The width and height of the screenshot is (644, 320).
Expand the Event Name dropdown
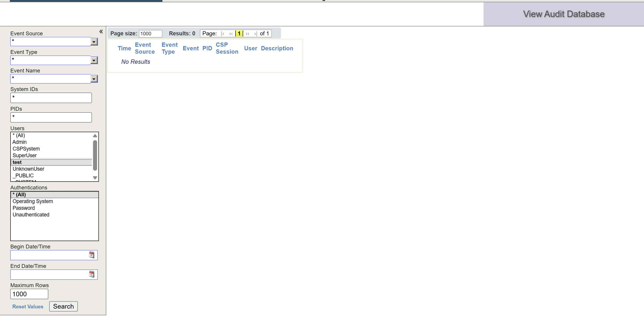pyautogui.click(x=94, y=79)
